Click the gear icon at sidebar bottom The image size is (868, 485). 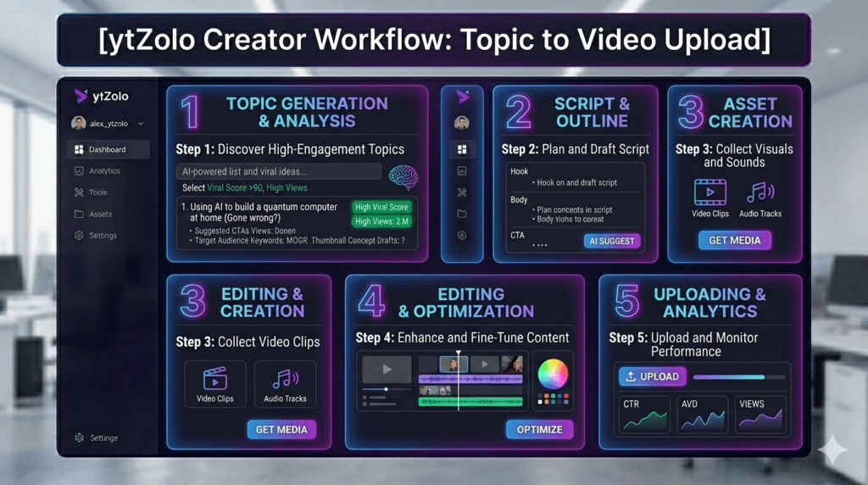point(79,438)
